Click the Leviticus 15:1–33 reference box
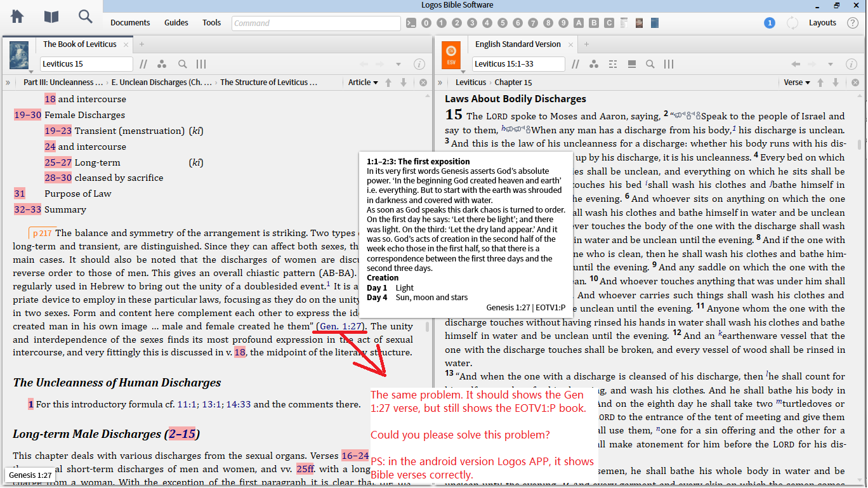868x488 pixels. tap(518, 64)
